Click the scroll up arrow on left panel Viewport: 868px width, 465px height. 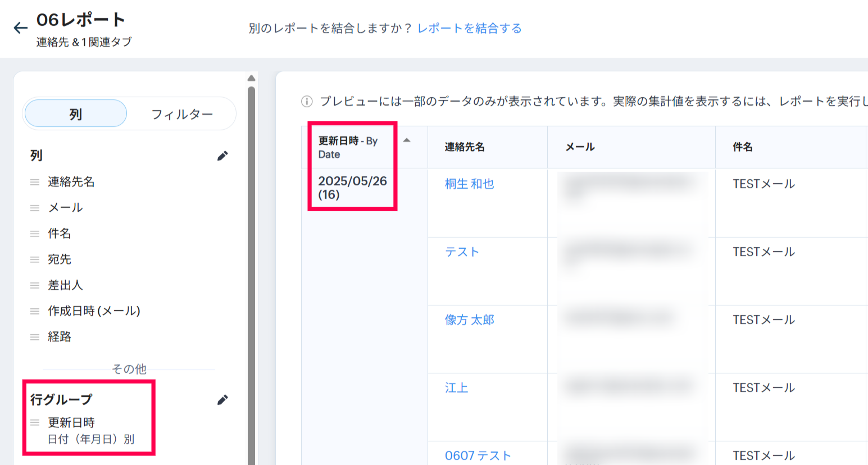tap(251, 78)
